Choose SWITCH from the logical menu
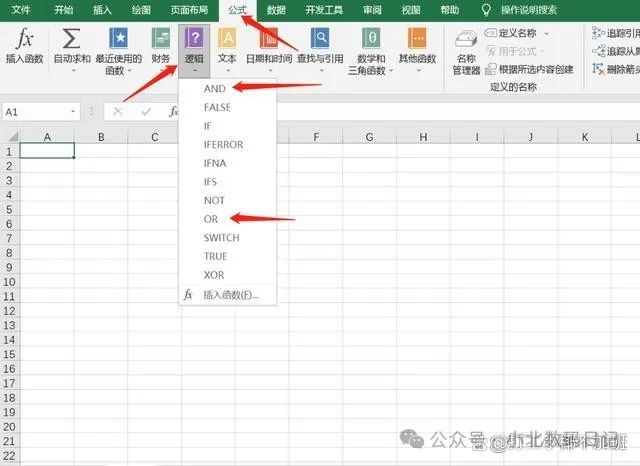Viewport: 640px width, 466px height. [x=228, y=237]
